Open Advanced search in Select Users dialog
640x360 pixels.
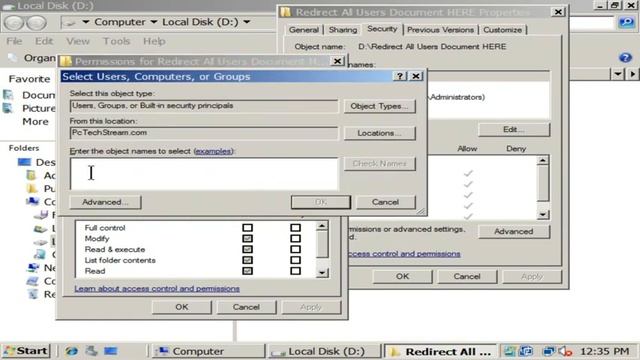(105, 202)
